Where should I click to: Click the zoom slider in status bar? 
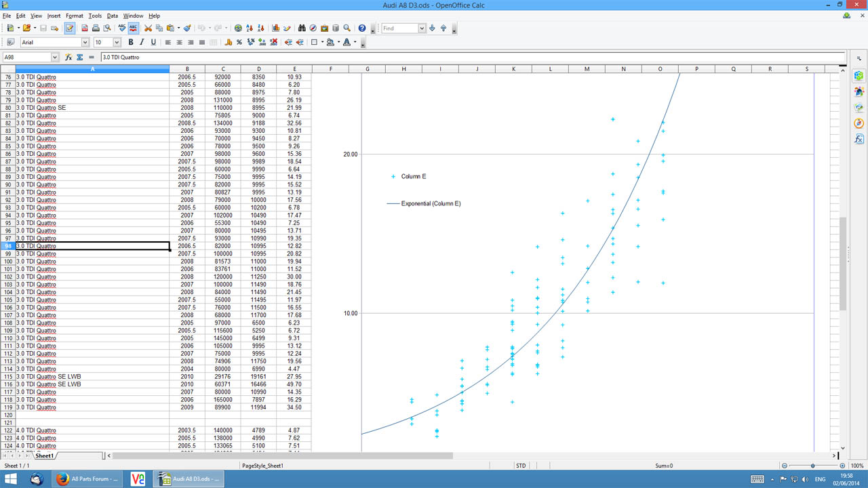(x=812, y=466)
